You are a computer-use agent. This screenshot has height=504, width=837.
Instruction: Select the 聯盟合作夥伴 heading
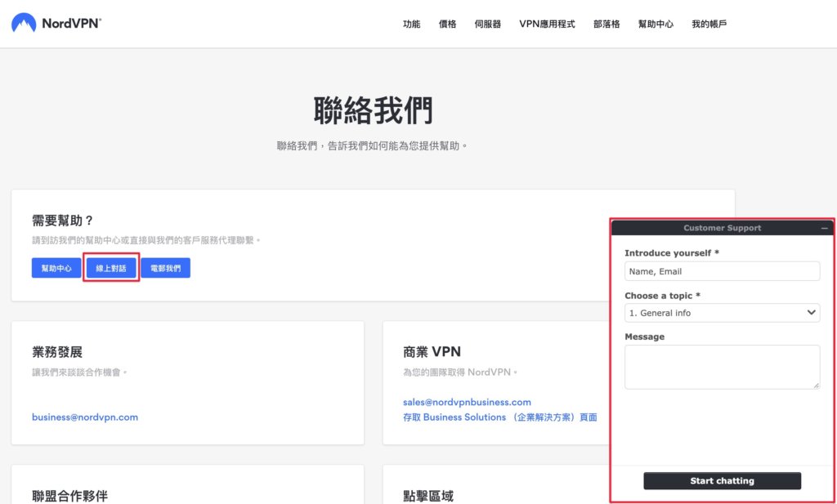(x=70, y=496)
